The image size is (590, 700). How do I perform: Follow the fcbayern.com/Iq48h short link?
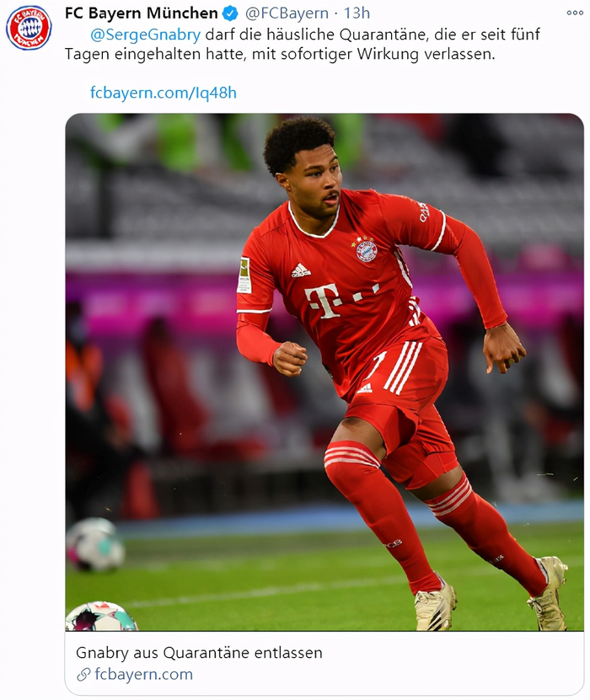point(164,93)
